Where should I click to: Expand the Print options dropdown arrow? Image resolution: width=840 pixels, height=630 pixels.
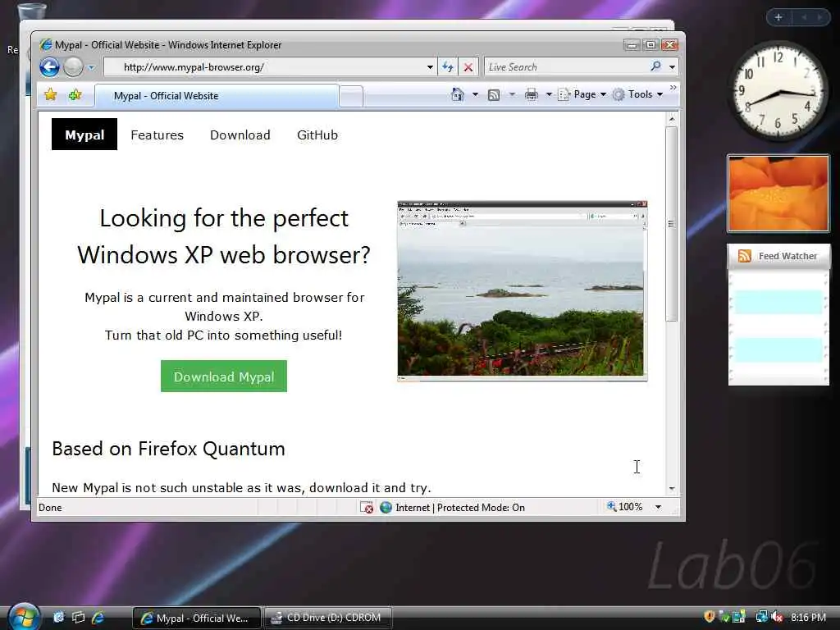tap(549, 95)
